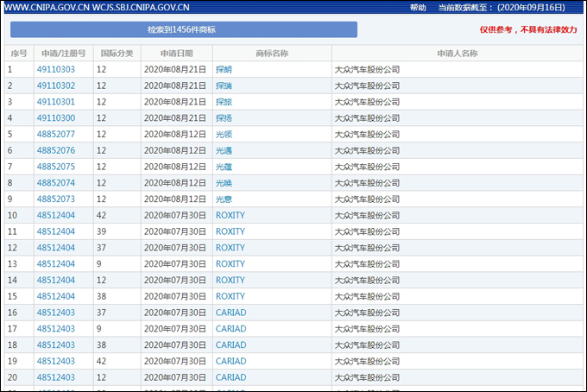Open the 帮助 help link in header
Image resolution: width=587 pixels, height=392 pixels.
[x=418, y=8]
